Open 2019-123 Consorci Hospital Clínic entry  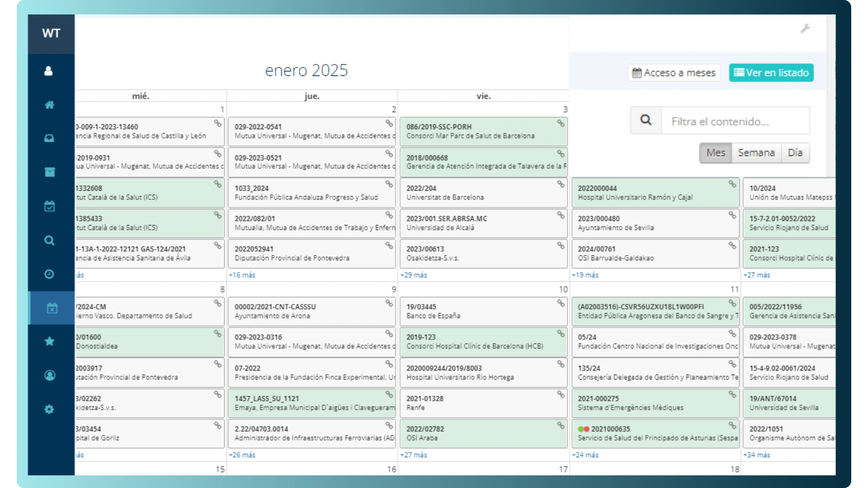point(483,342)
